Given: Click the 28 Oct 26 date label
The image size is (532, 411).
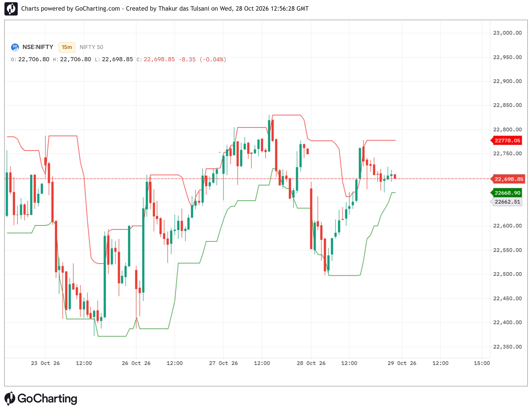Looking at the screenshot, I should point(311,363).
